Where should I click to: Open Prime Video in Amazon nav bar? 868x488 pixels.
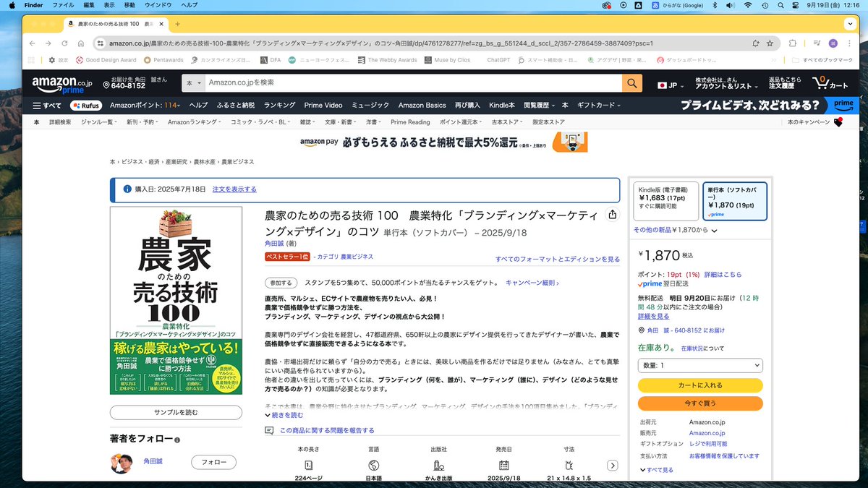click(323, 106)
